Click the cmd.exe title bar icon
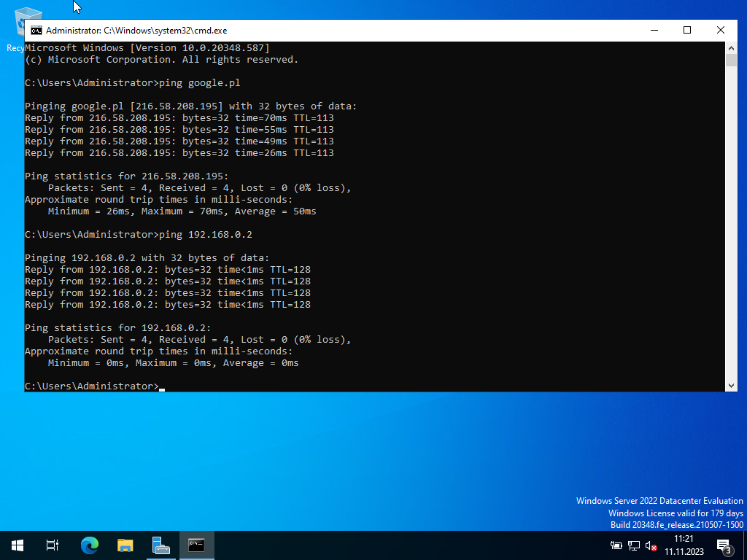 [x=36, y=31]
